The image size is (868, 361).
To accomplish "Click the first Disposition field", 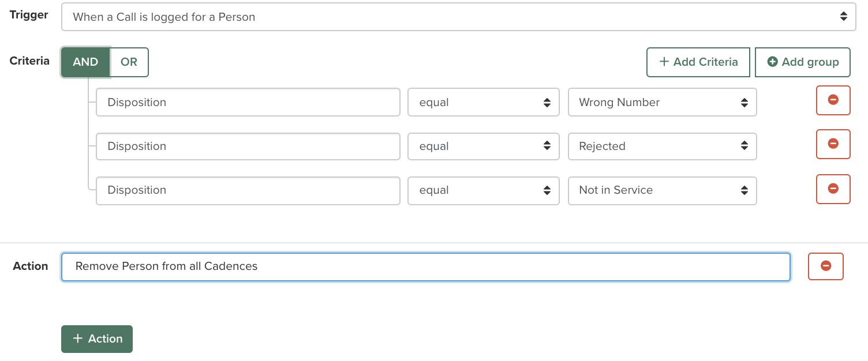I will coord(248,102).
